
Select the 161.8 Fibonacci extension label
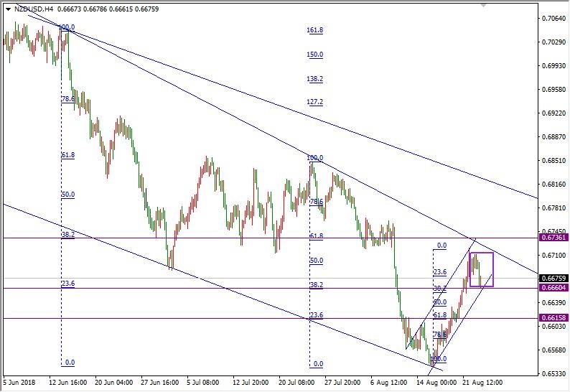(x=314, y=31)
